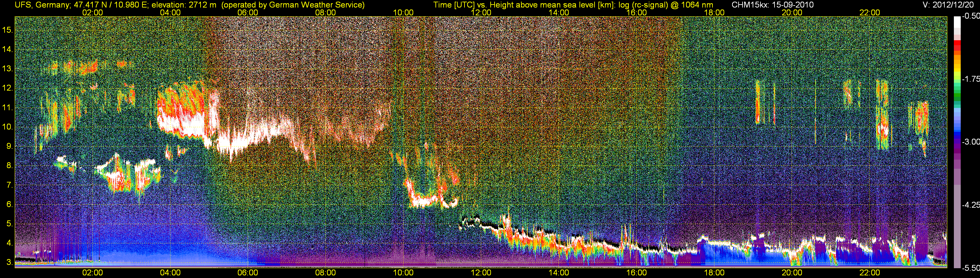Click the '06:00' label on the bottom time axis
This screenshot has height=278, width=980.
click(x=248, y=273)
